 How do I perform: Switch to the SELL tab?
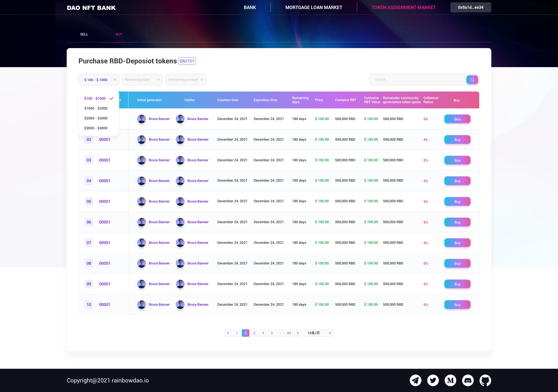(x=84, y=34)
